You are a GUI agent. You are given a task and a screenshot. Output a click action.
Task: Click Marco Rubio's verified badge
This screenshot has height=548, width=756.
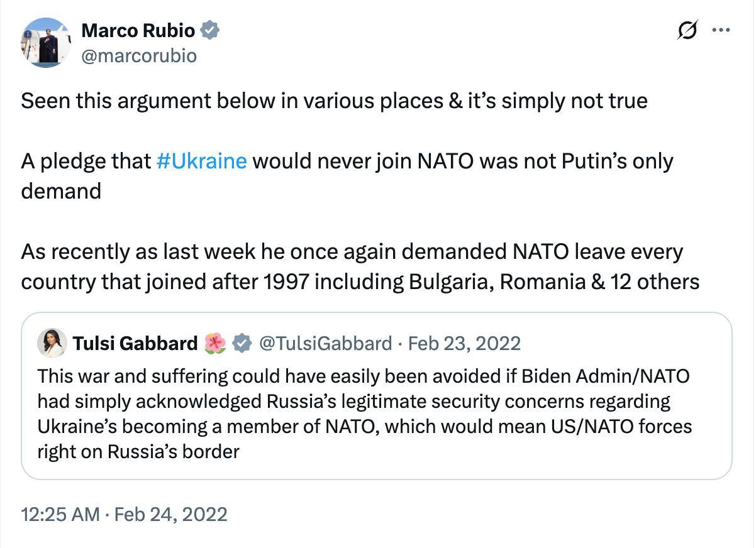[x=209, y=30]
